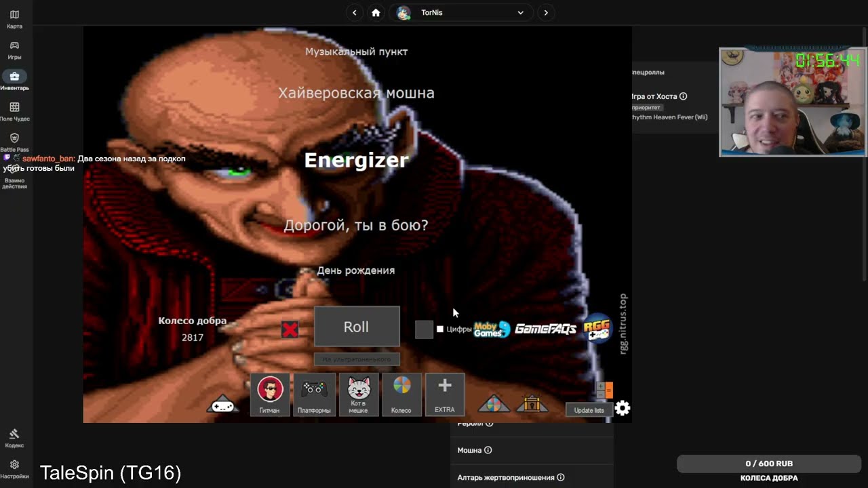Click the Хайверовская мошна wheel entry

point(357,93)
